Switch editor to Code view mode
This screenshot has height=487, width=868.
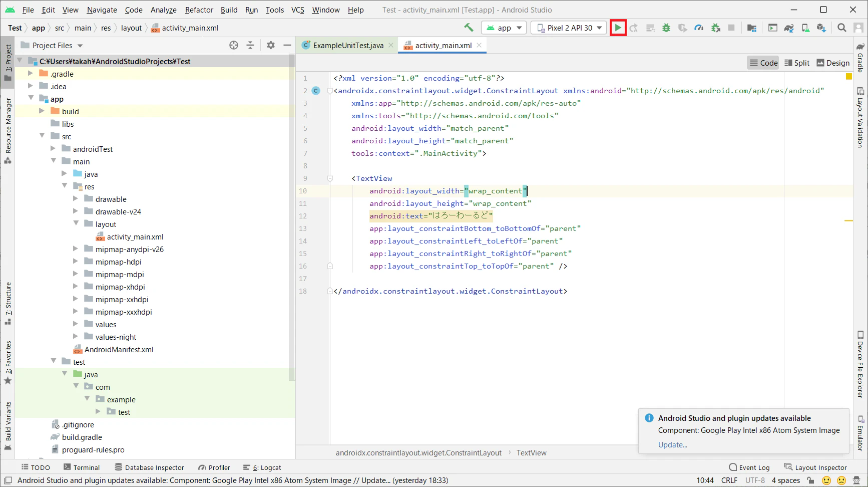pyautogui.click(x=763, y=63)
